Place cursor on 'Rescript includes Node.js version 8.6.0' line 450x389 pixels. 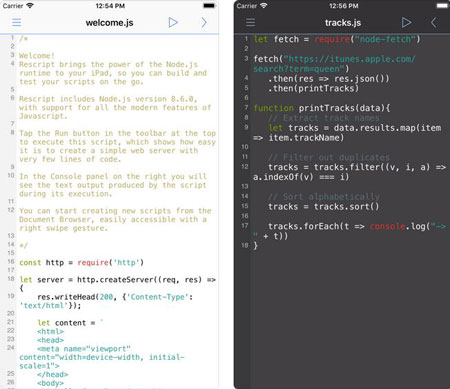(x=108, y=99)
